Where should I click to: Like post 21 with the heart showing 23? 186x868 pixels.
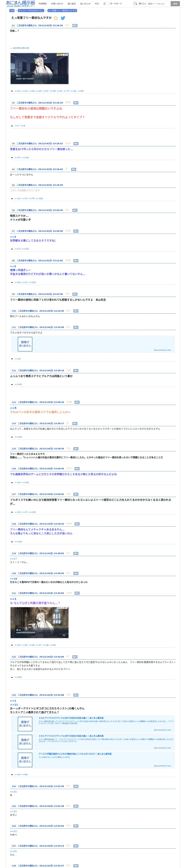(68, 593)
